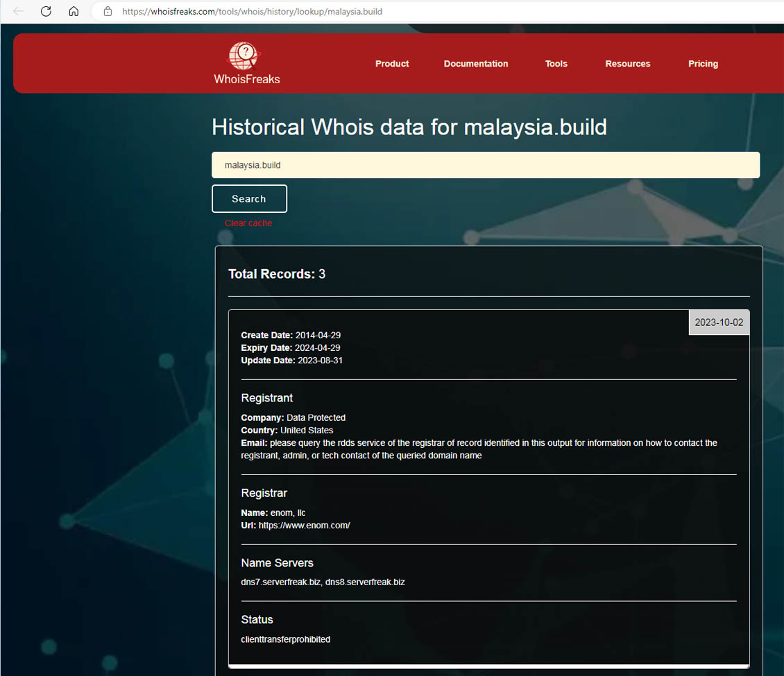Click clienttransferprohibited status text
784x676 pixels.
click(x=285, y=639)
